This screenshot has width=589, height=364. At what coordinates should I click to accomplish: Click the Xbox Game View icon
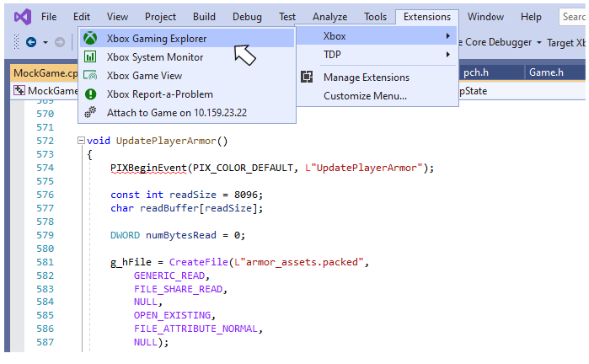point(90,76)
